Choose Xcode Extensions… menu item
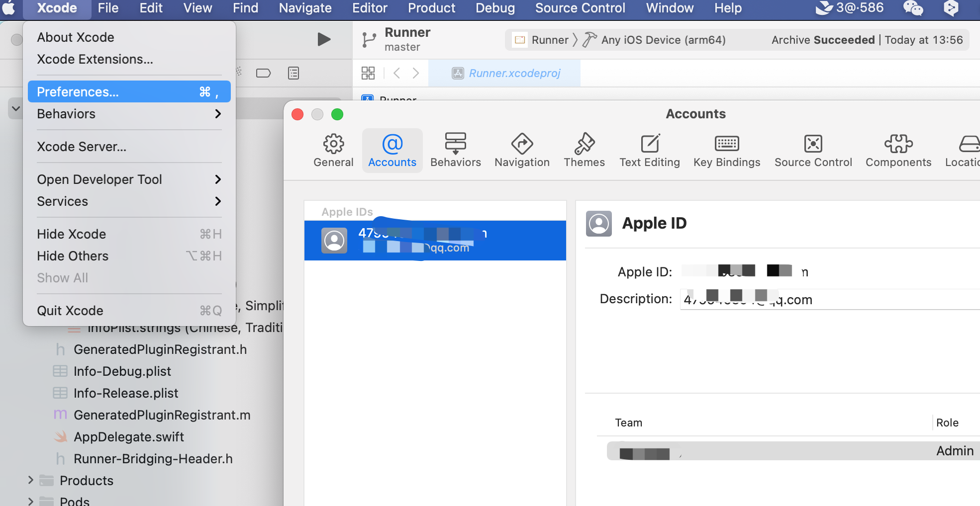The image size is (980, 506). coord(129,59)
